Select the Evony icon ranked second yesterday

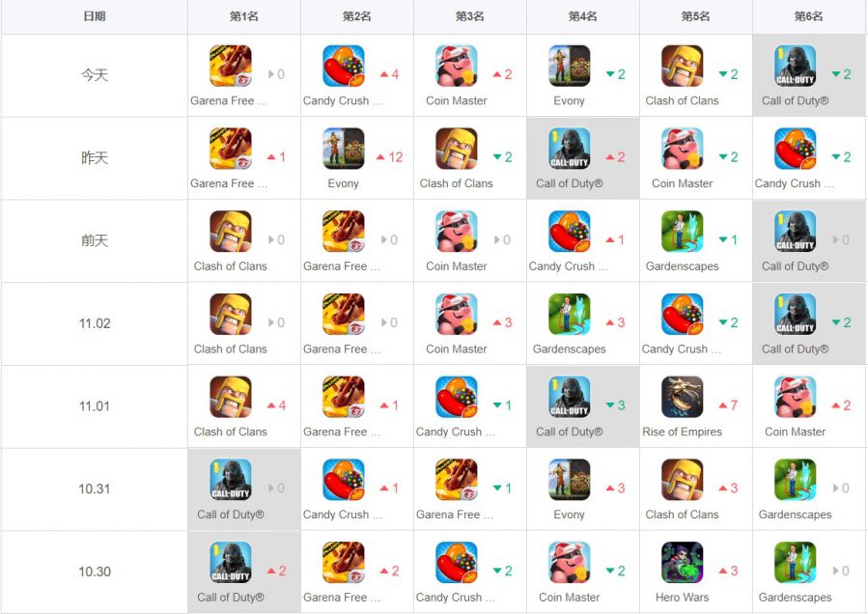343,149
